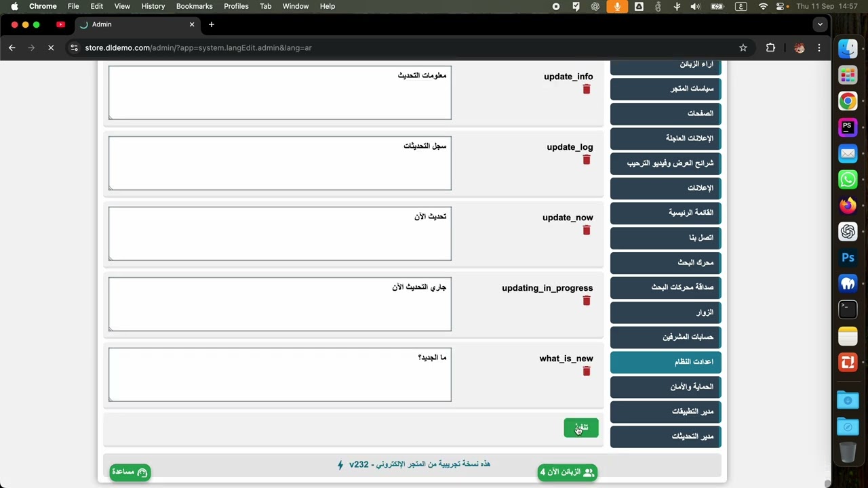Open the الإعلانات sidebar section
This screenshot has width=868, height=488.
(666, 188)
